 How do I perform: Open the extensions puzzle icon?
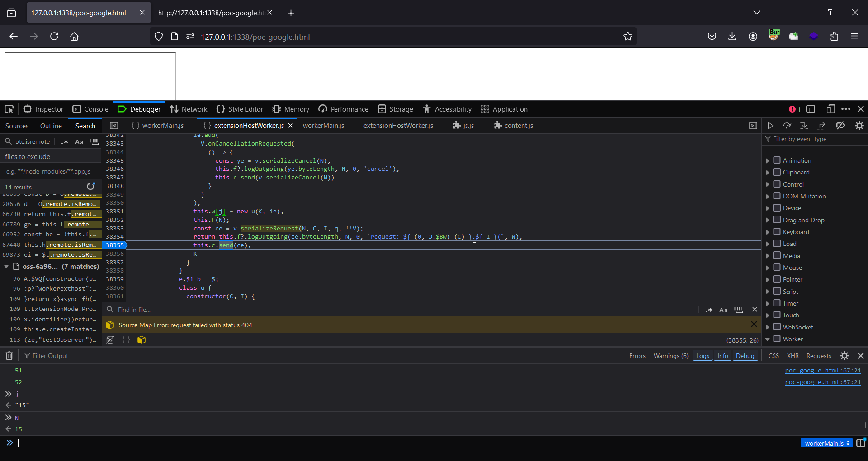pos(834,37)
